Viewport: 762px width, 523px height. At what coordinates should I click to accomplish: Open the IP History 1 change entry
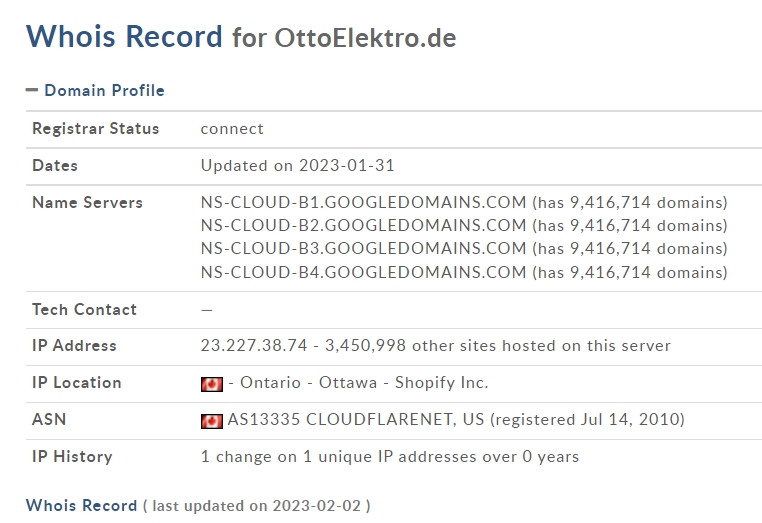coord(390,457)
